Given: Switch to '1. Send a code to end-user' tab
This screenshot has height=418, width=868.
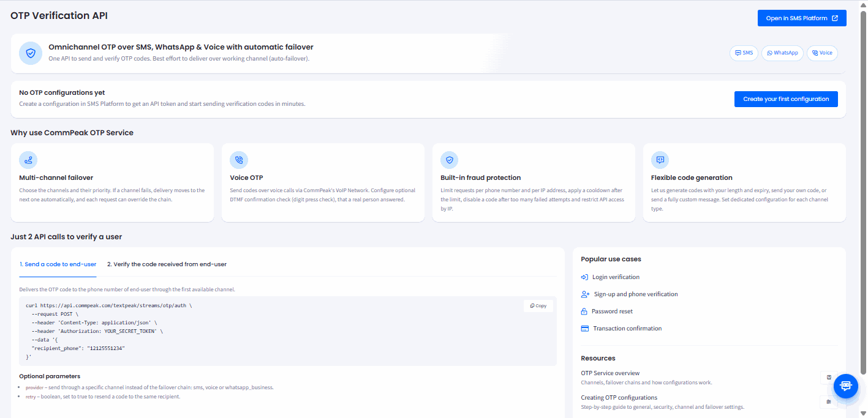Looking at the screenshot, I should pyautogui.click(x=58, y=264).
